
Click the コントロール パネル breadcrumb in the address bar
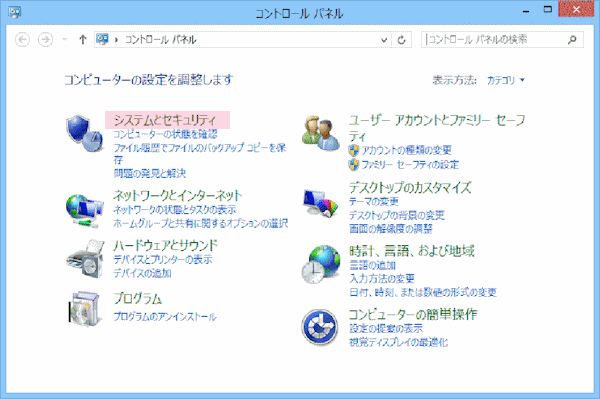coord(160,40)
